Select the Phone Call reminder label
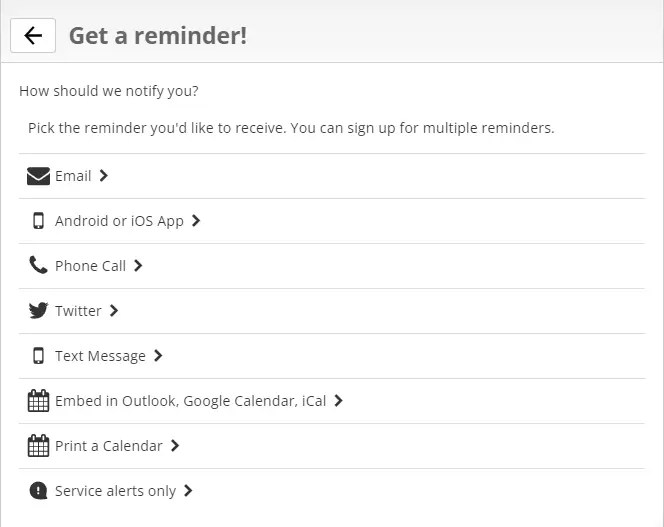Viewport: 664px width, 527px height. 90,266
